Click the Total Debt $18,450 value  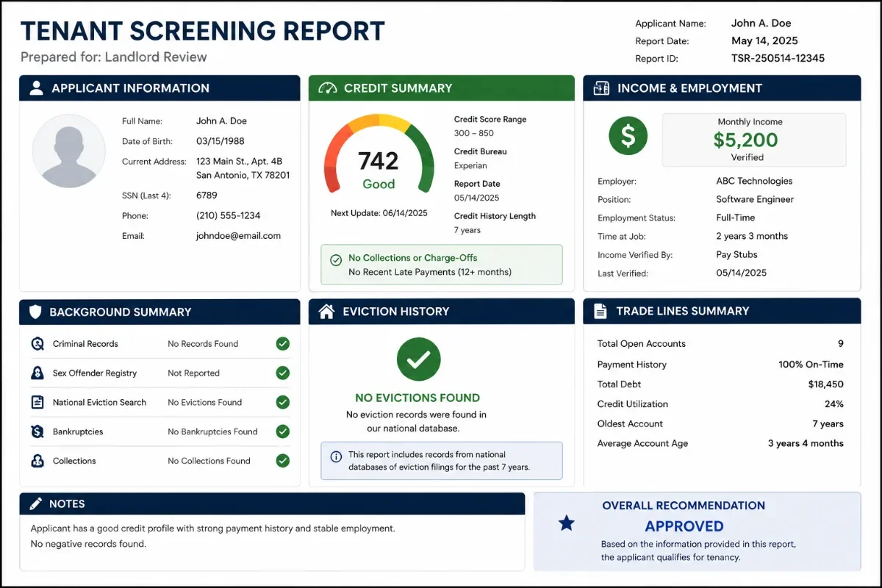coord(825,384)
